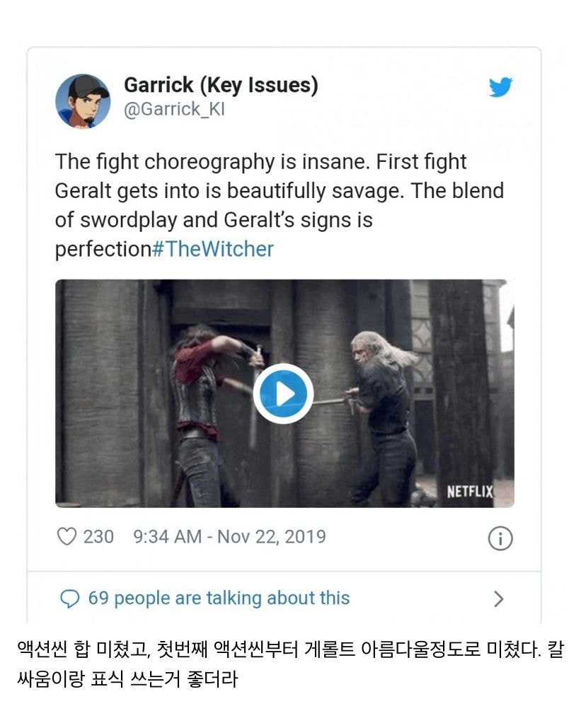The width and height of the screenshot is (586, 728).
Task: Open the #TheWitcher hashtag link
Action: 212,249
